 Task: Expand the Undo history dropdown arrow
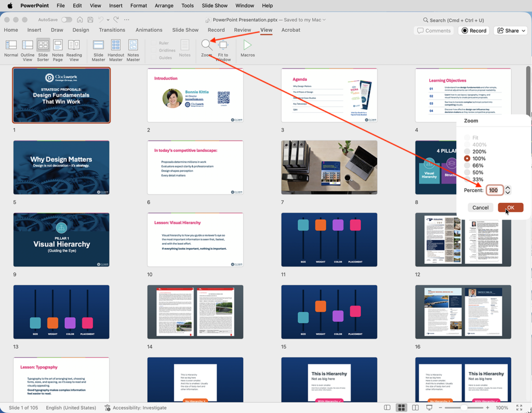(108, 20)
